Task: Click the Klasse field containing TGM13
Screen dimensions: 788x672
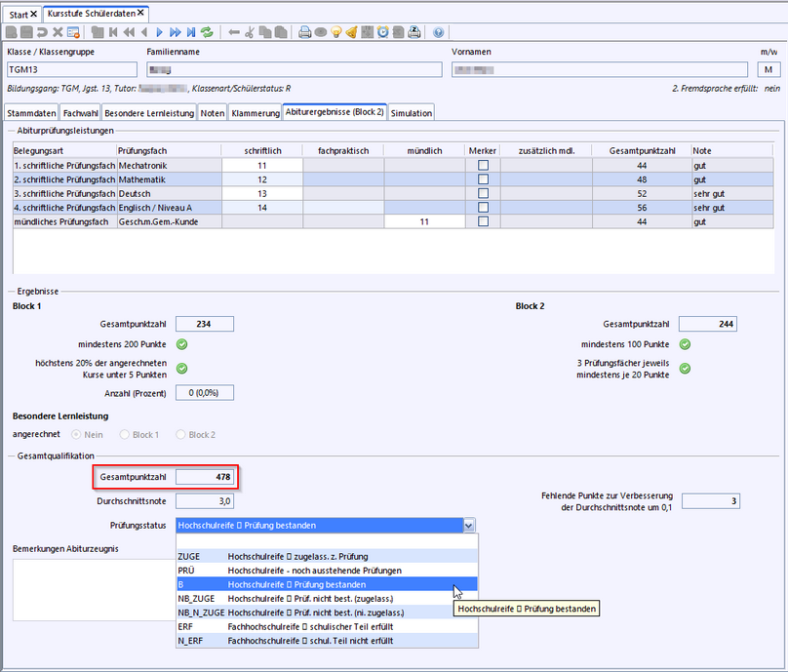Action: (x=72, y=69)
